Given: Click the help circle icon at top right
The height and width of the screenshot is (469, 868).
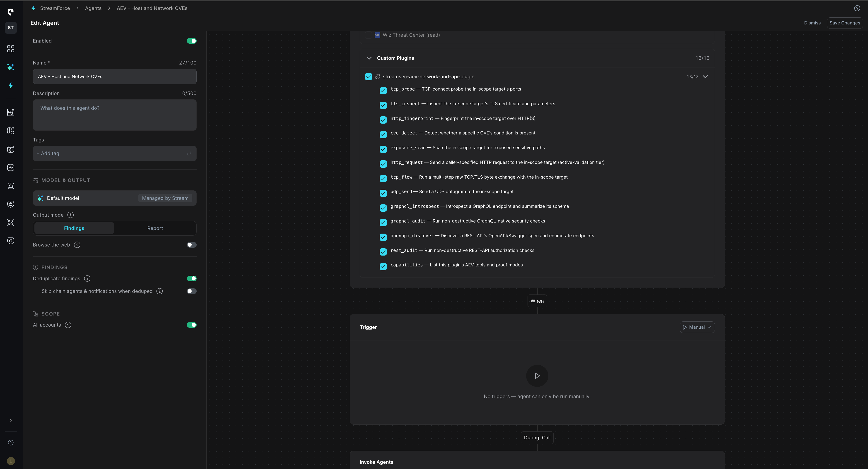Looking at the screenshot, I should point(857,8).
